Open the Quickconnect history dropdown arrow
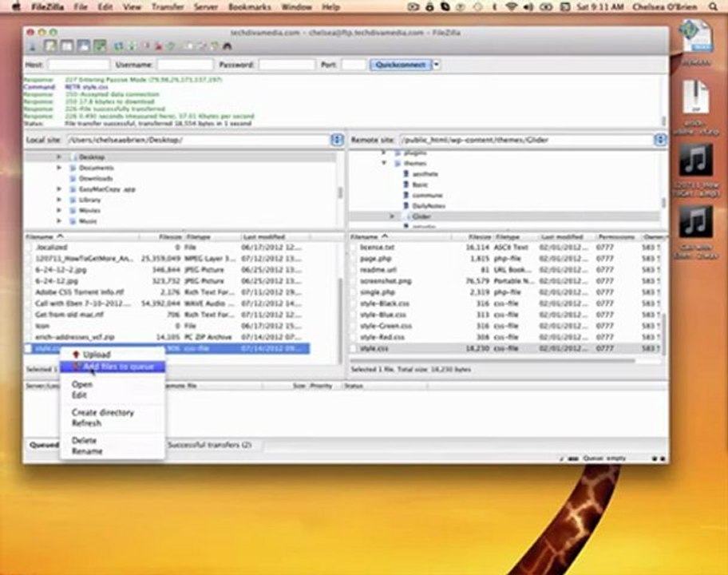 pos(437,65)
